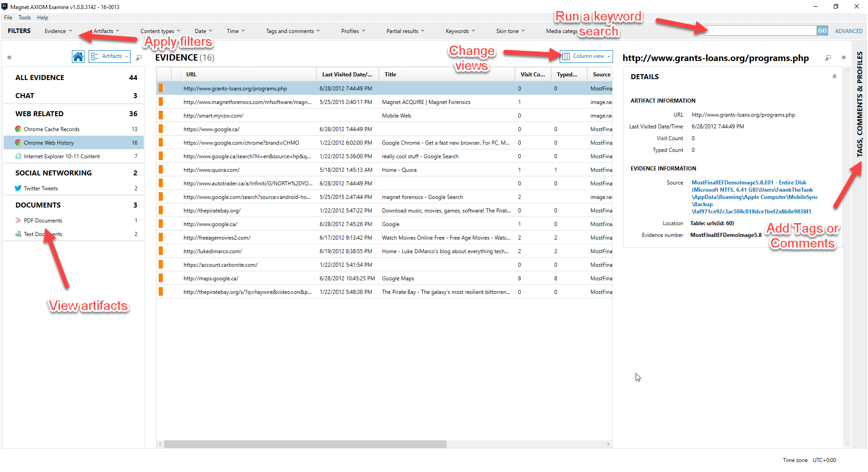Image resolution: width=868 pixels, height=472 pixels.
Task: Select the DOCUMENTS category
Action: 74,205
